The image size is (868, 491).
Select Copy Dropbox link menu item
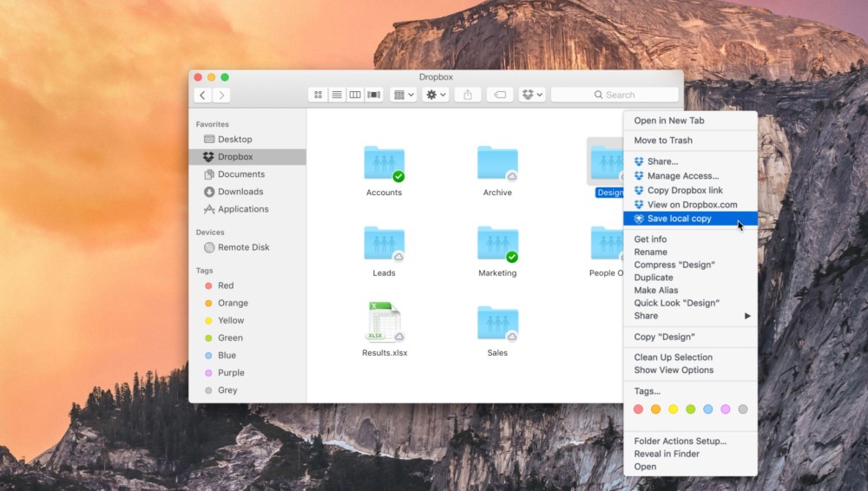pyautogui.click(x=684, y=190)
